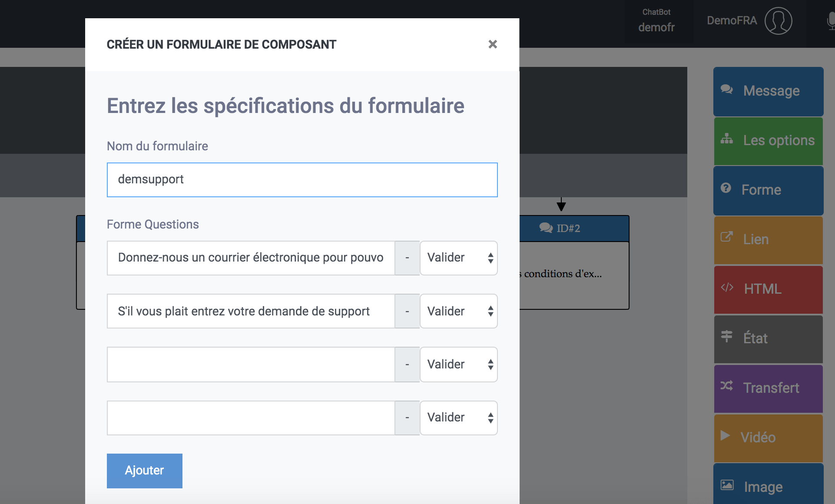835x504 pixels.
Task: Click the Forme question mark icon
Action: pyautogui.click(x=726, y=188)
